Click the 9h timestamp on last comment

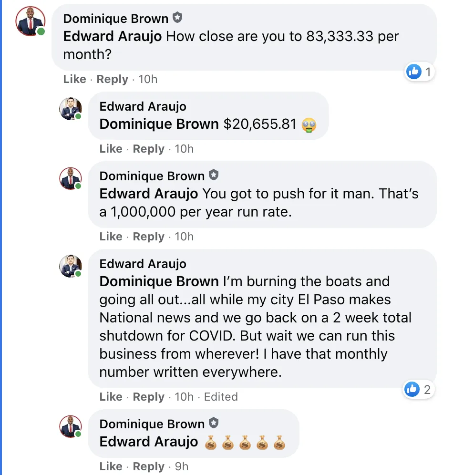point(182,466)
